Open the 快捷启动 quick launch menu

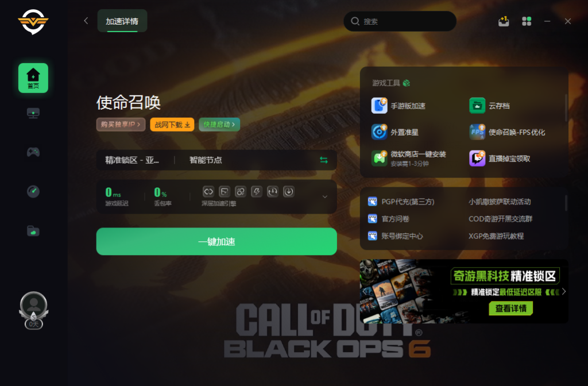tap(219, 125)
